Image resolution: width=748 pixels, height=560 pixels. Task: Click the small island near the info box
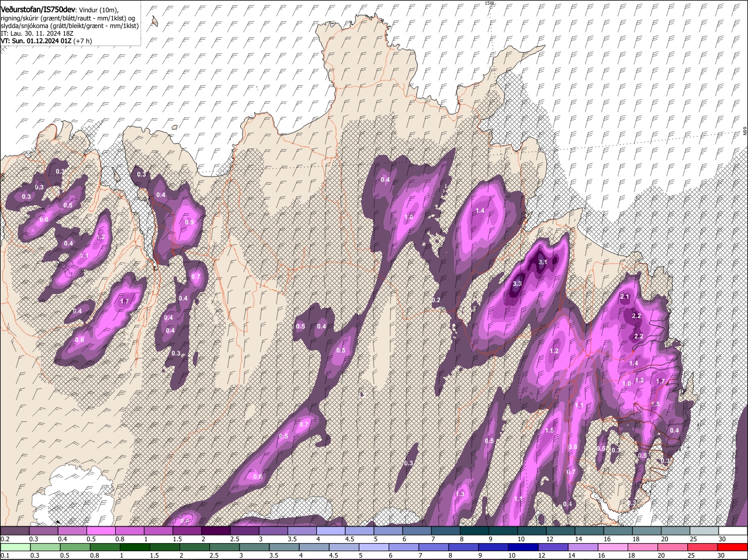[x=154, y=22]
